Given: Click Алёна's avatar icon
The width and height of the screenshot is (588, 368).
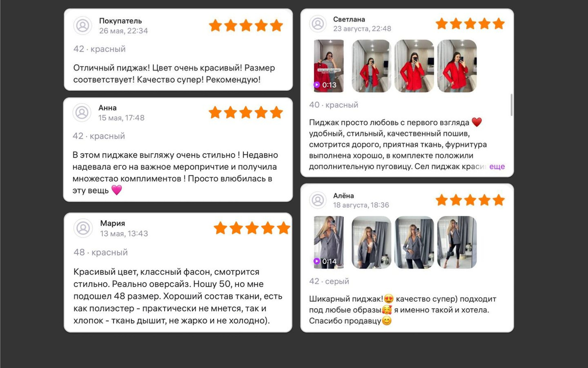Looking at the screenshot, I should 318,200.
